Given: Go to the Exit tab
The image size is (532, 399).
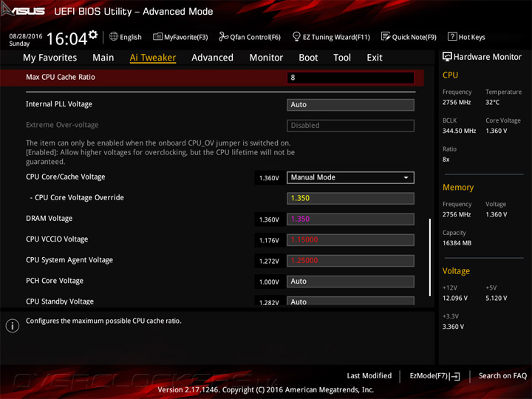Looking at the screenshot, I should coord(375,58).
